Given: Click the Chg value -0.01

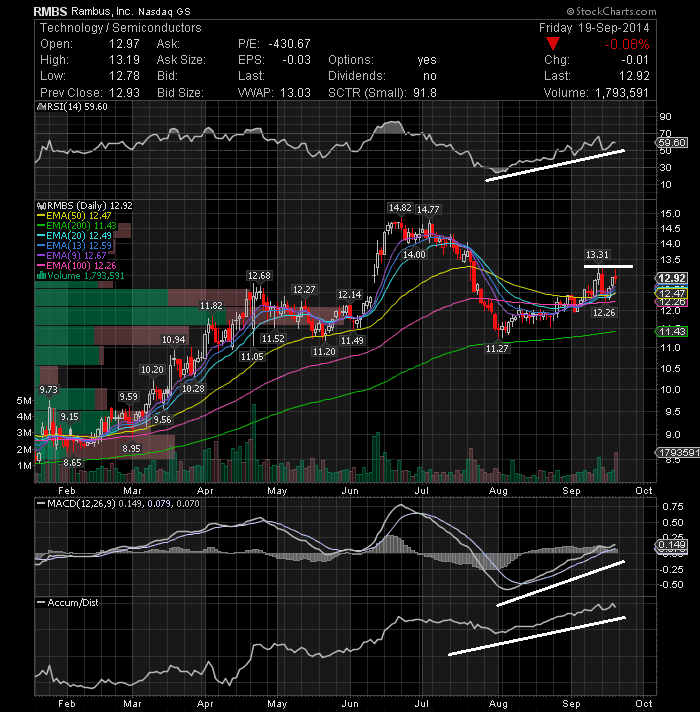Looking at the screenshot, I should click(635, 60).
